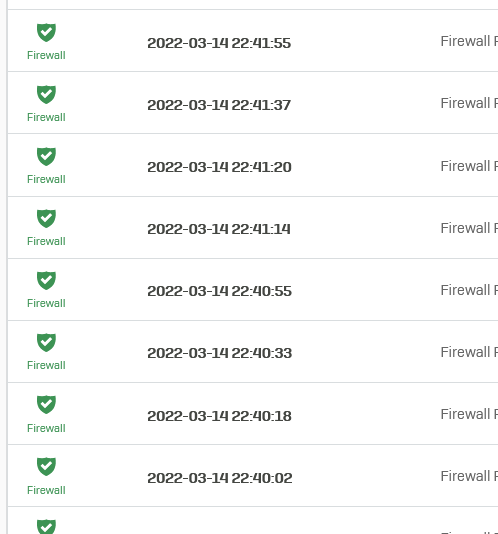This screenshot has width=498, height=534.
Task: Select the shield icon for log 22:41:20
Action: tap(46, 156)
